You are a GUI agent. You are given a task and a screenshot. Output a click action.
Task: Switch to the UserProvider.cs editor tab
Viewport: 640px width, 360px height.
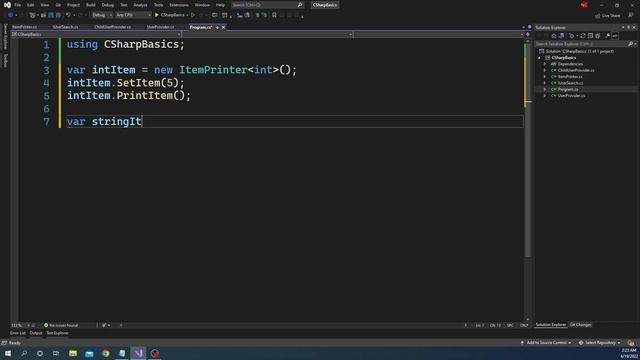tap(160, 27)
